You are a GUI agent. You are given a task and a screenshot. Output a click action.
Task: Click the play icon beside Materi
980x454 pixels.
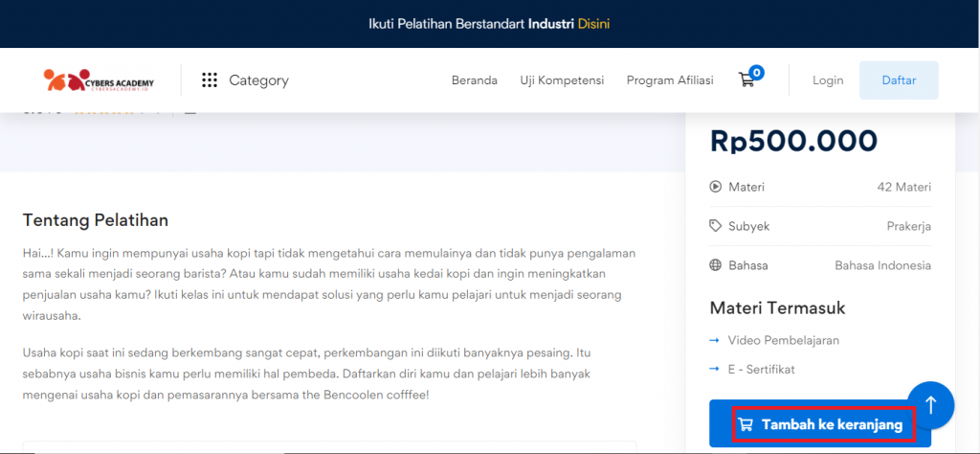tap(715, 187)
